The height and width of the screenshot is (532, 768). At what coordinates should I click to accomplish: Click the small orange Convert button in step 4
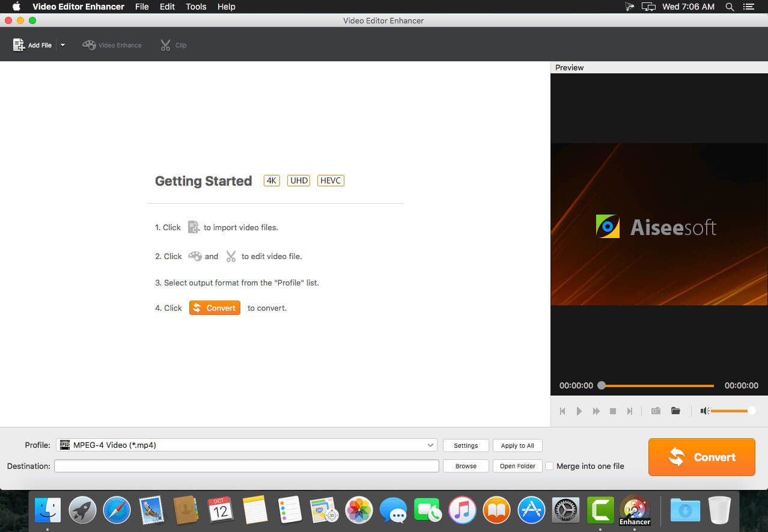pos(215,308)
